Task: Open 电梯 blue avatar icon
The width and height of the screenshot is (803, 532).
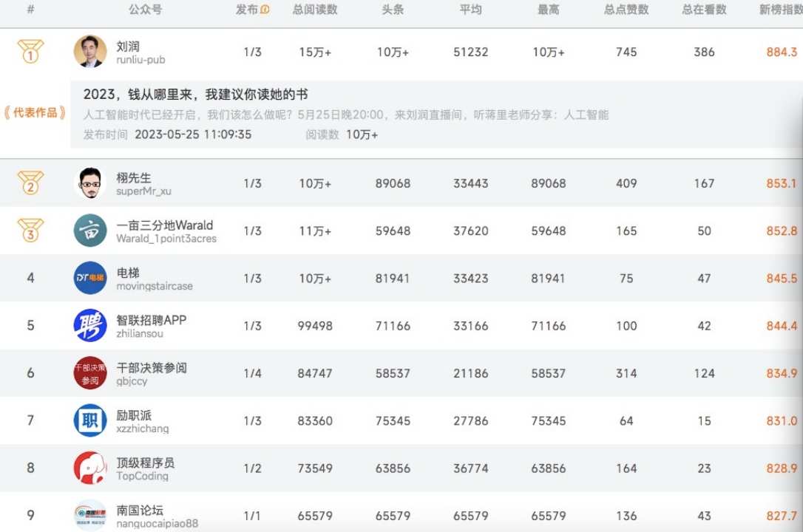Action: click(x=90, y=278)
